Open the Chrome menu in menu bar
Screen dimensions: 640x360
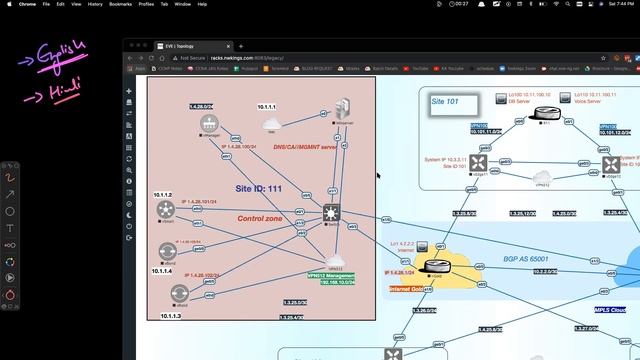pyautogui.click(x=27, y=4)
